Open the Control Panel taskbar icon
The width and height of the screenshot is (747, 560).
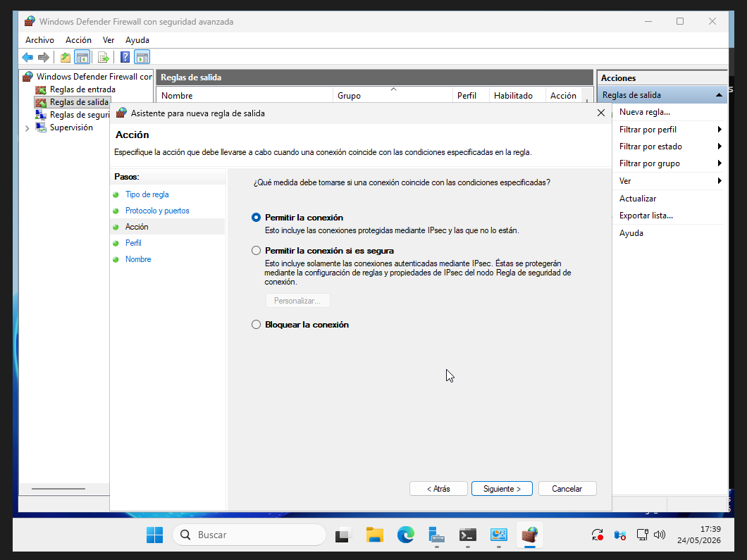[x=499, y=535]
